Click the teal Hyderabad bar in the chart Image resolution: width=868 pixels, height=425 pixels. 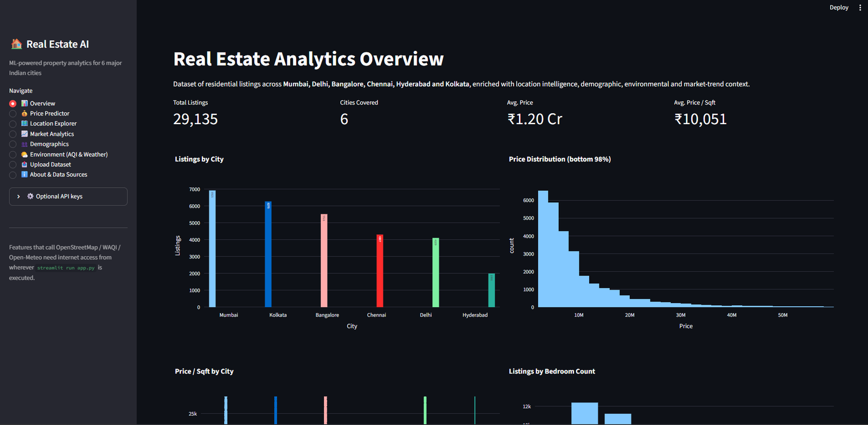click(492, 291)
